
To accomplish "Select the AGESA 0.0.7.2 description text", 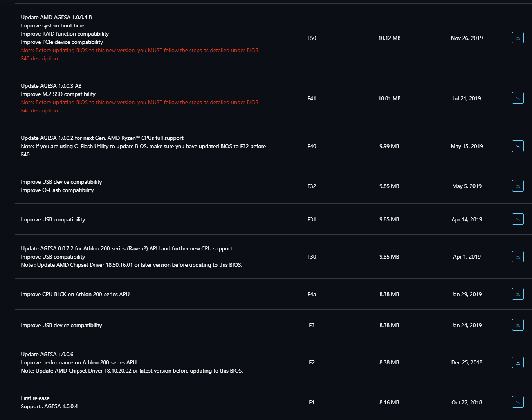I will coord(126,248).
